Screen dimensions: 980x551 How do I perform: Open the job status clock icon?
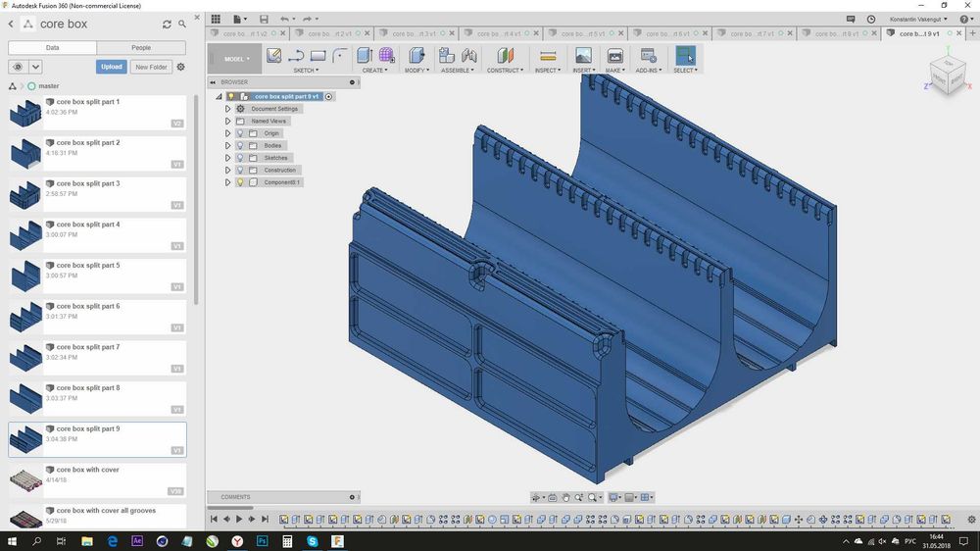(871, 19)
